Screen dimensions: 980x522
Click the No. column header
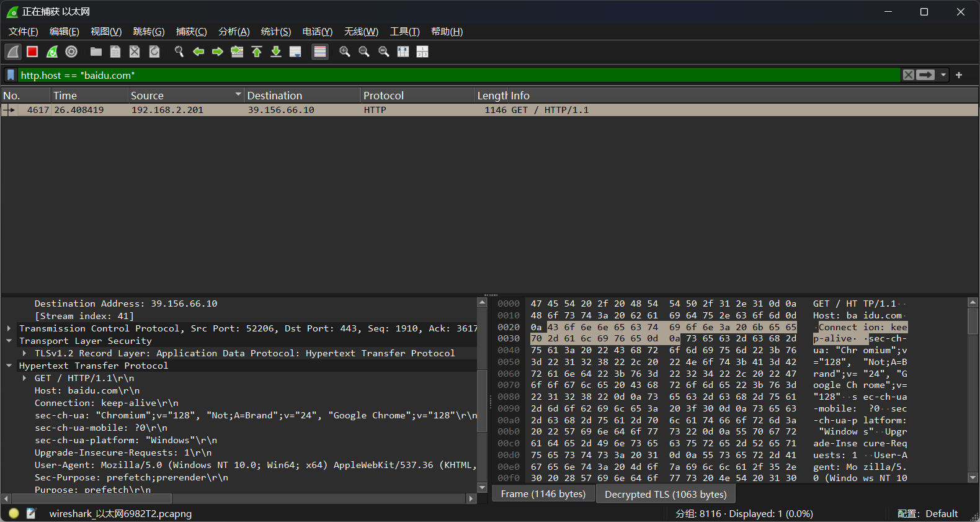point(25,96)
